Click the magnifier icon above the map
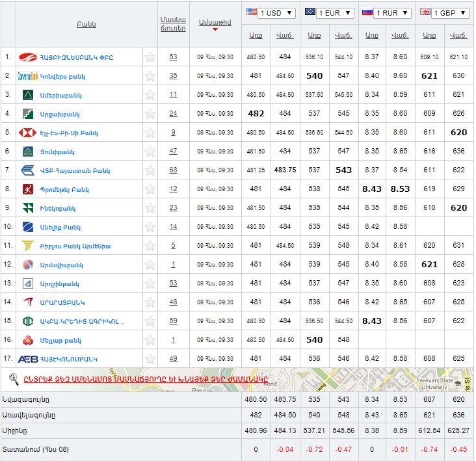Viewport: 476px width, 461px height. [x=13, y=378]
